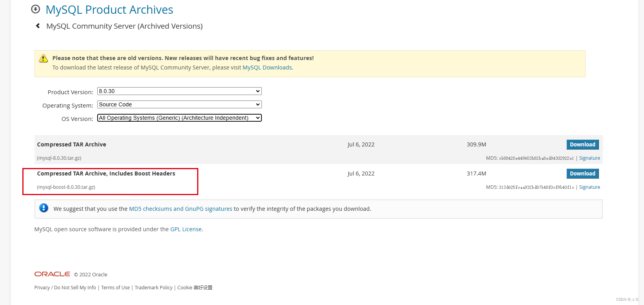Click Jul 6, 2022 date of boost archive
Viewport: 644px width, 305px height.
point(361,174)
